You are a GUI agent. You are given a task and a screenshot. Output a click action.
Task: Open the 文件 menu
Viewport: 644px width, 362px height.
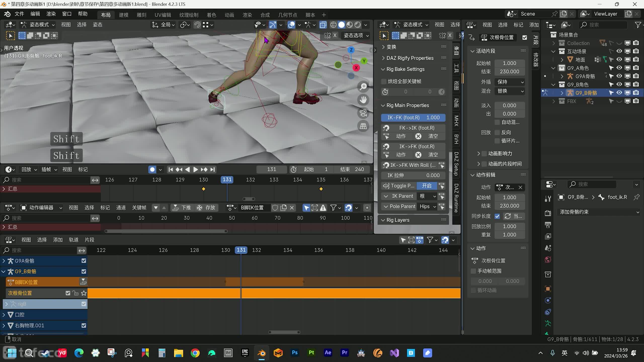click(19, 14)
